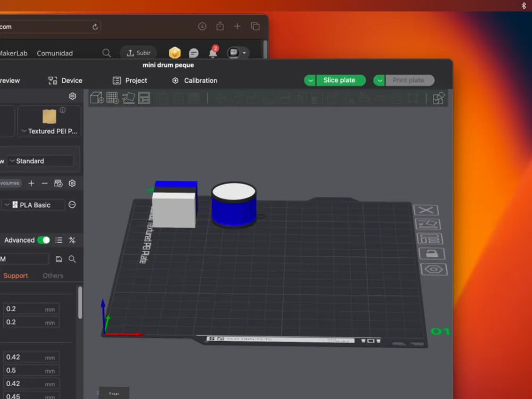This screenshot has width=532, height=399.
Task: Click the 0.42 mm line width field
Action: (31, 357)
